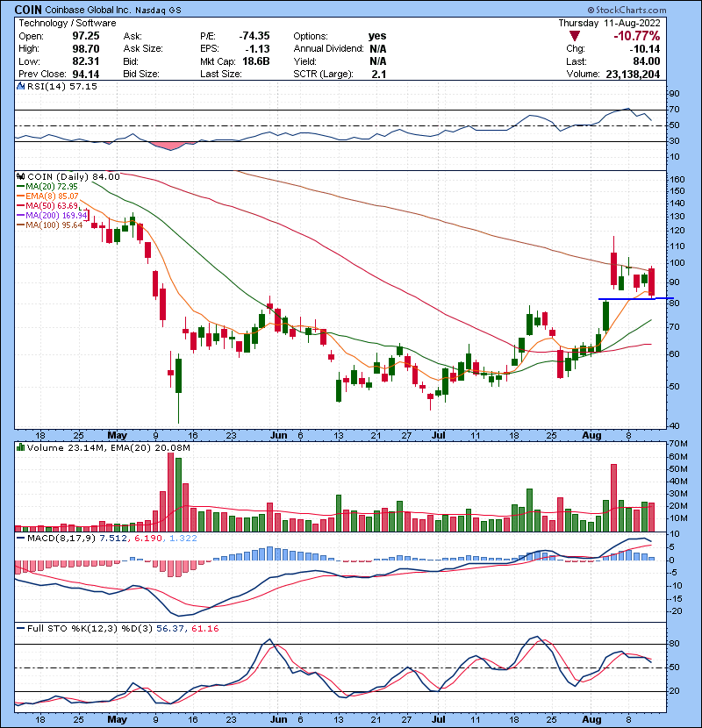702x728 pixels.
Task: Click the MA(100) 95.64 legend entry
Action: pyautogui.click(x=54, y=225)
